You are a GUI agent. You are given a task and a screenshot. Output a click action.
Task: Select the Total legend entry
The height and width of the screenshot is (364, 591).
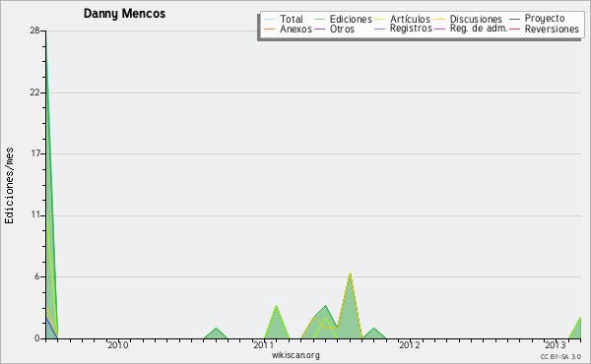(292, 19)
